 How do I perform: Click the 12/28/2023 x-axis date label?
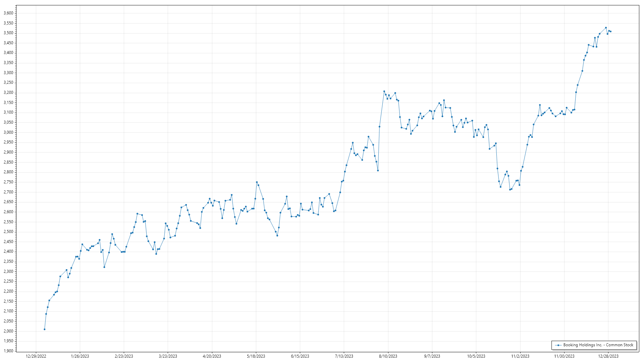tap(608, 356)
